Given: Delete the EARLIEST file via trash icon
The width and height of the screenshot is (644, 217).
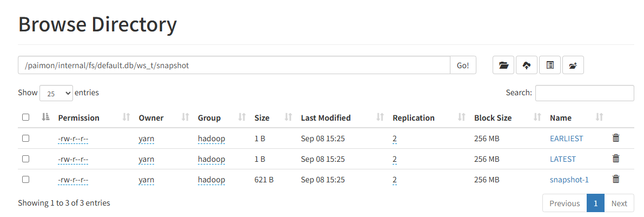Looking at the screenshot, I should pyautogui.click(x=616, y=138).
